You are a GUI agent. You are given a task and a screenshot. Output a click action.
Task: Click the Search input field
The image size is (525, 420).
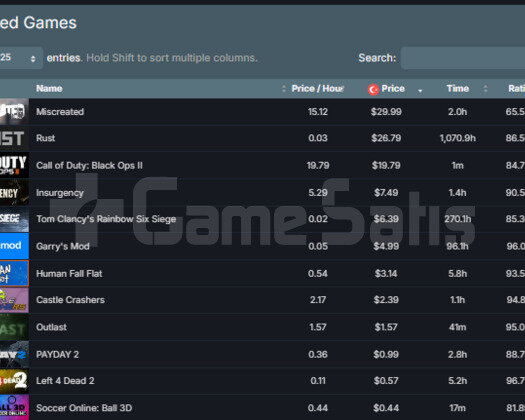point(463,58)
